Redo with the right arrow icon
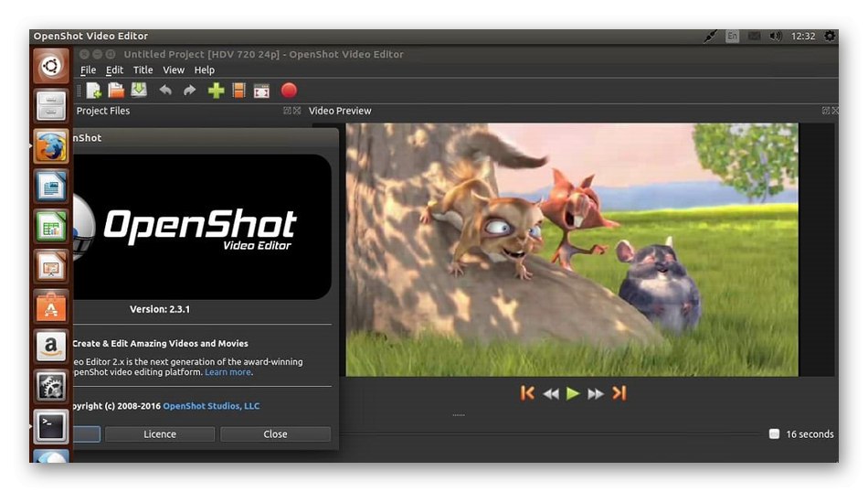Viewport: 868px width, 492px height. tap(190, 91)
